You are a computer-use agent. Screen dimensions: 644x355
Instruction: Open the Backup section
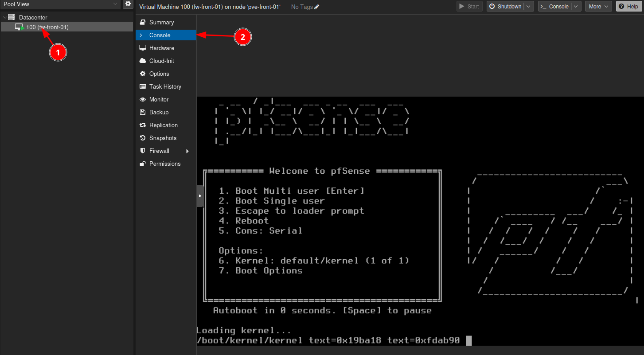tap(159, 112)
